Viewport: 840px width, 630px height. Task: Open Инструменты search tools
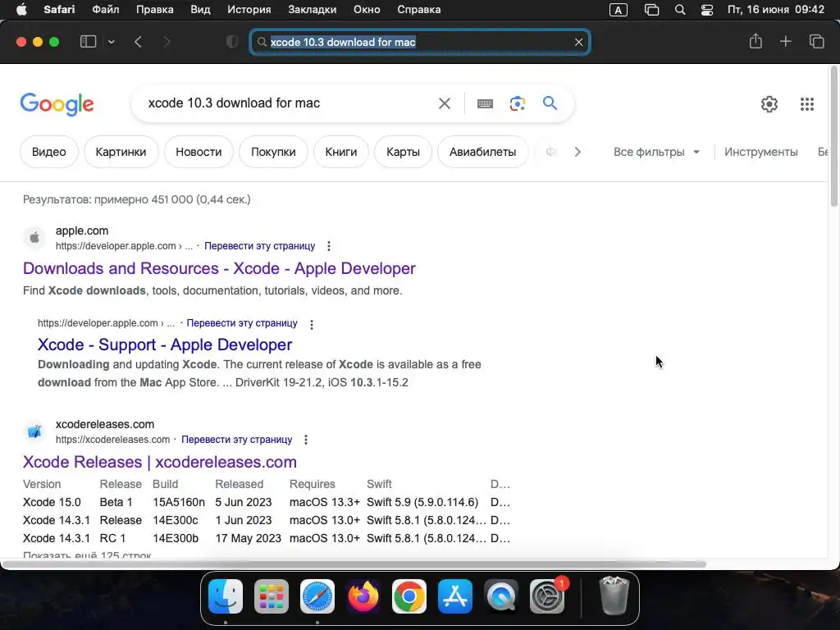coord(760,152)
